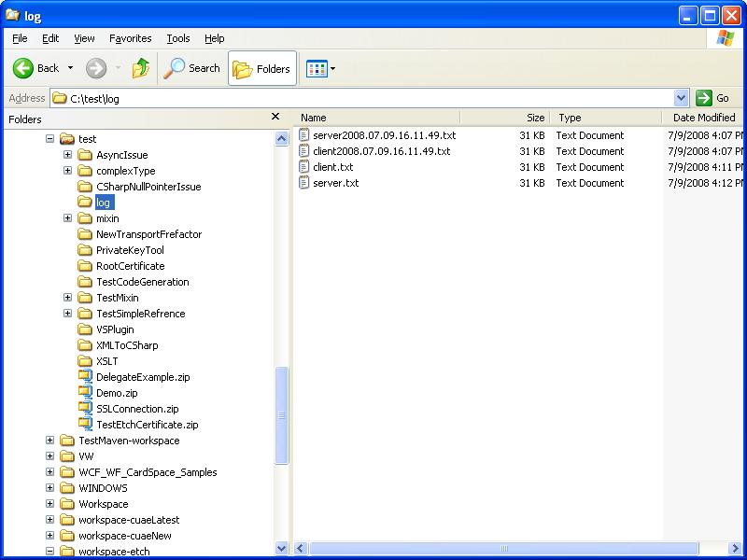Select server2008.07.09.16.11.49.txt file
The image size is (747, 560).
(x=384, y=135)
